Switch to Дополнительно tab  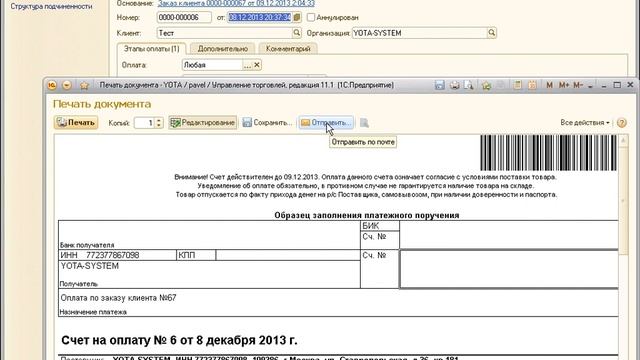coord(222,49)
